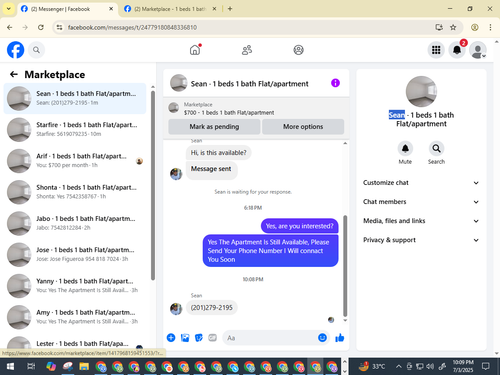The image size is (500, 375).
Task: Open Yanny conversation in the list
Action: (75, 286)
